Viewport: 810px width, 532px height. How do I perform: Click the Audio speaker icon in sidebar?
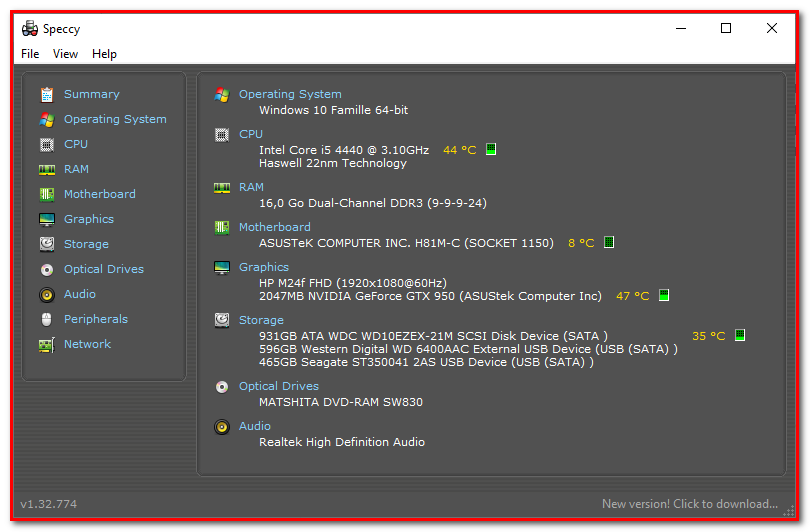coord(46,294)
